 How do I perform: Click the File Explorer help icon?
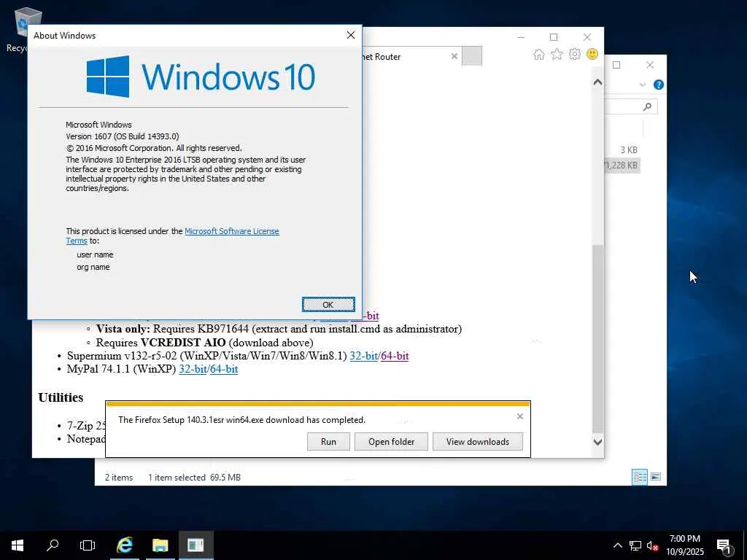point(659,85)
